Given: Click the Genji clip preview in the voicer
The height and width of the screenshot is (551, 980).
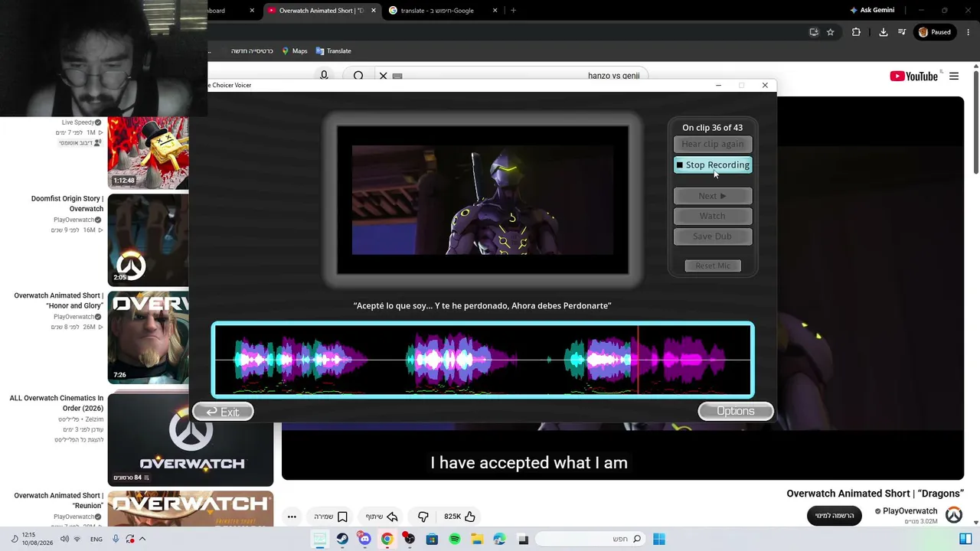Looking at the screenshot, I should click(x=483, y=200).
